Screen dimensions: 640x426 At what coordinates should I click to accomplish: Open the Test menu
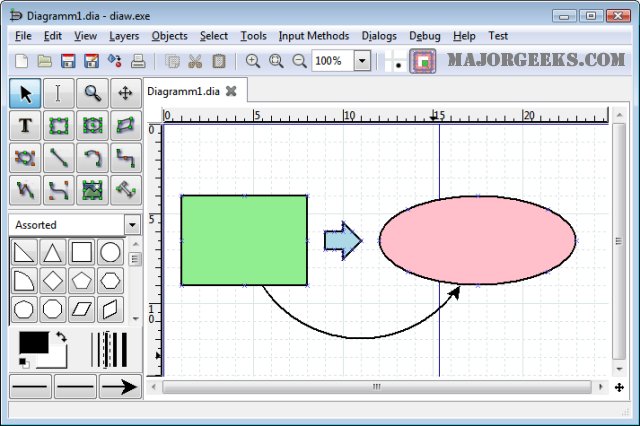498,36
